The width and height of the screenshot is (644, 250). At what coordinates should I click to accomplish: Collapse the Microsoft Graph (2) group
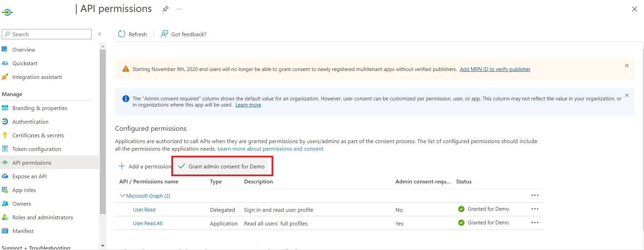(122, 196)
